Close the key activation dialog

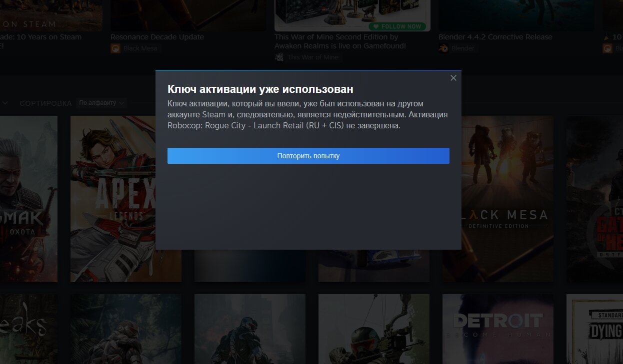pos(453,78)
